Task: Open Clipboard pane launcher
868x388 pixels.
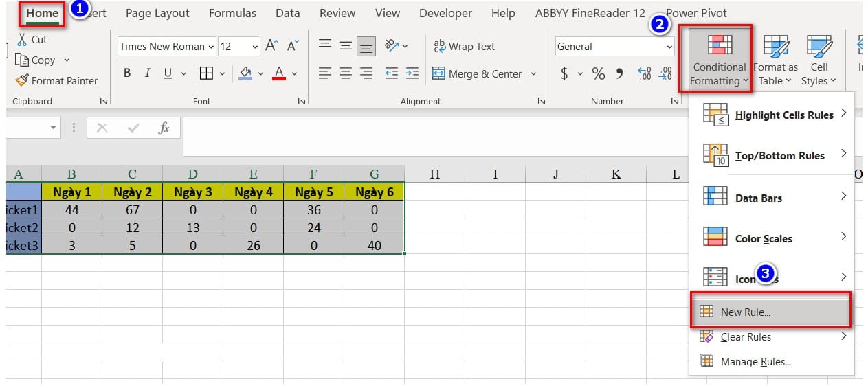Action: point(104,101)
